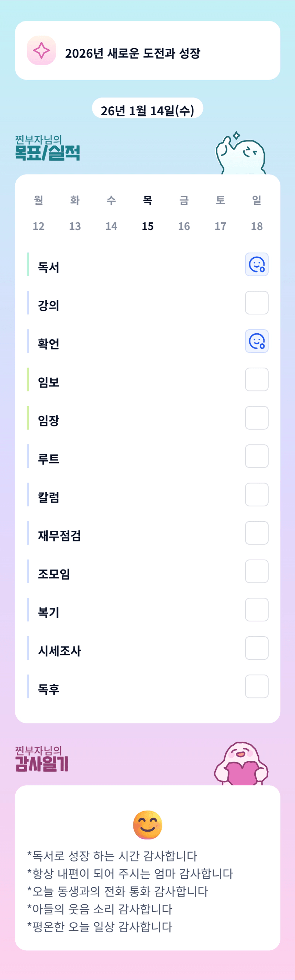Check the 임보 checkbox
Image resolution: width=295 pixels, height=980 pixels.
(256, 379)
